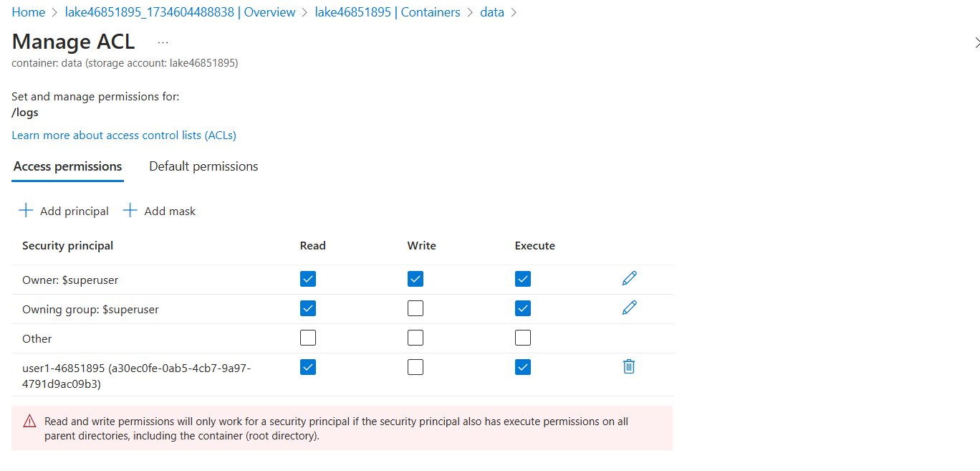Open the lake46851895_1734604488838 Overview breadcrumb
The height and width of the screenshot is (471, 980).
pyautogui.click(x=180, y=12)
